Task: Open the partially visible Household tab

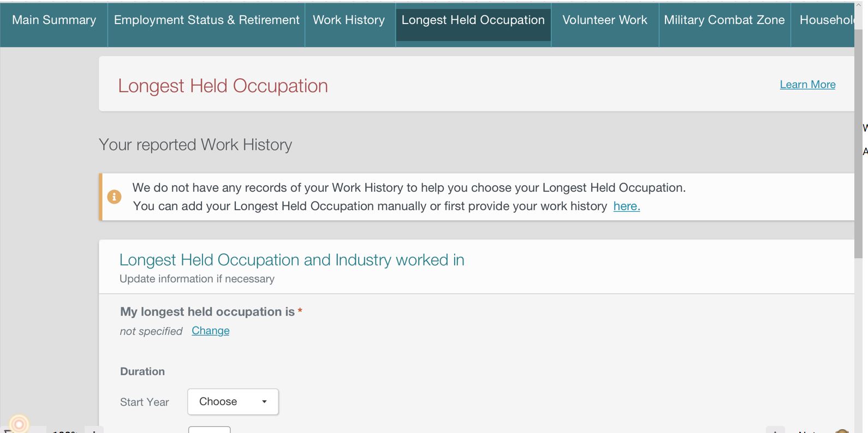Action: (x=825, y=20)
